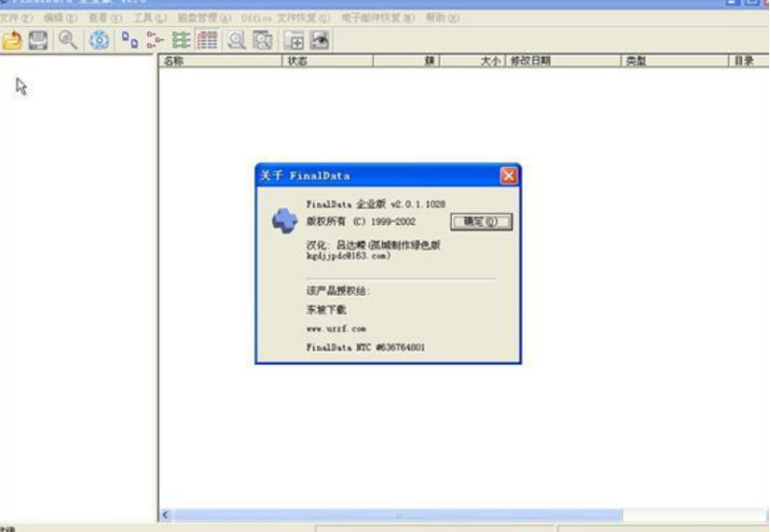Click the version v2.0.1.1028 text line
This screenshot has width=771, height=532.
(375, 204)
